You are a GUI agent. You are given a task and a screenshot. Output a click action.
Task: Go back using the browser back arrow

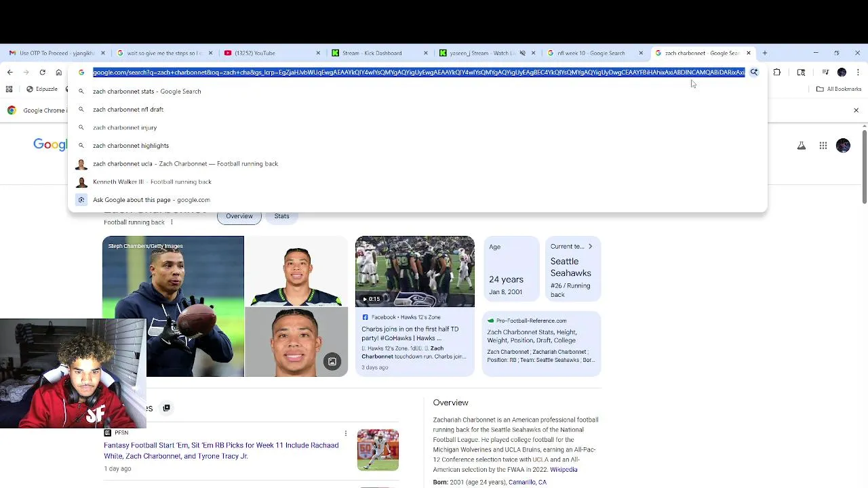tap(9, 73)
